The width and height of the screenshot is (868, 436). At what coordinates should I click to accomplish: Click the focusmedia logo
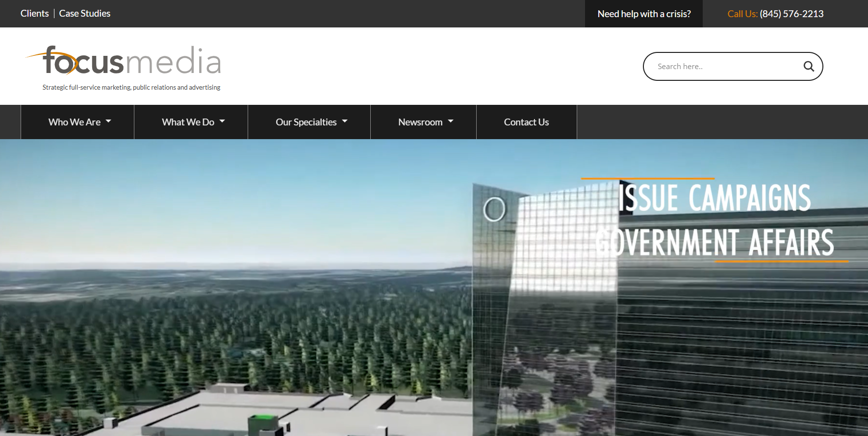click(123, 60)
